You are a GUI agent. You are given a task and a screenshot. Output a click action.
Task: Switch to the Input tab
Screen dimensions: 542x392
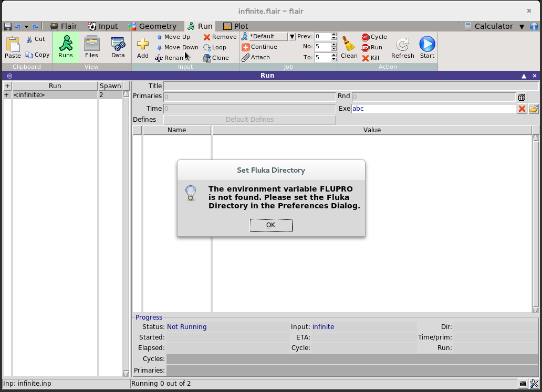tap(102, 26)
